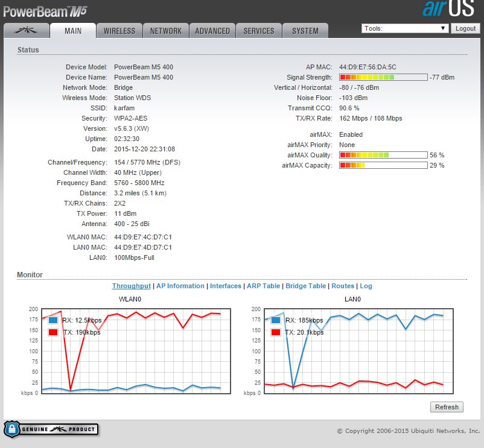The width and height of the screenshot is (484, 448).
Task: Open the Log monitor link
Action: [366, 286]
